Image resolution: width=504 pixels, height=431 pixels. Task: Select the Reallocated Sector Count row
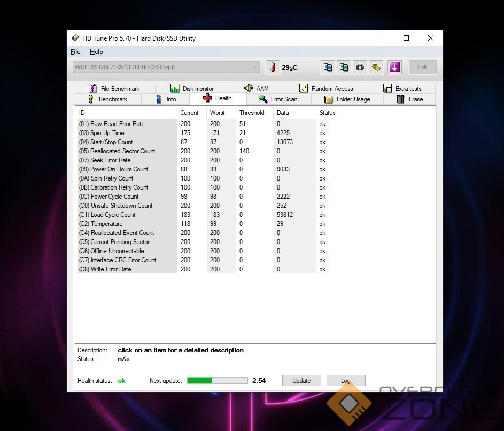click(123, 151)
